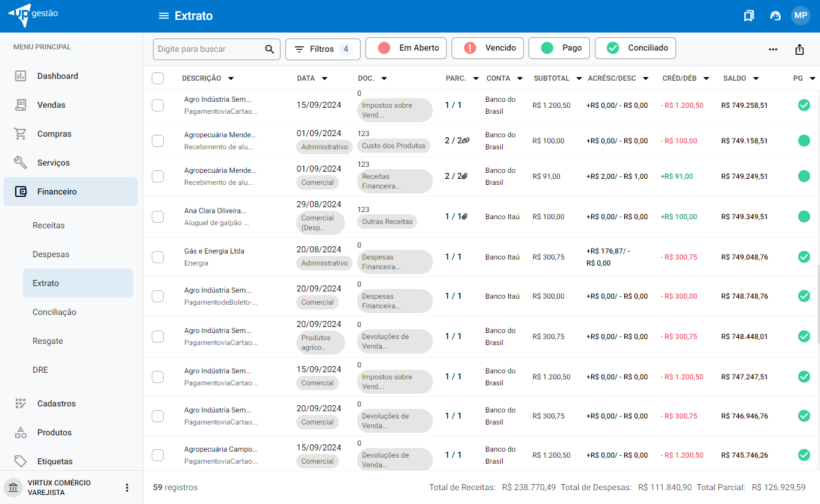The height and width of the screenshot is (504, 820).
Task: Click the green Pago status circle filter
Action: (547, 48)
